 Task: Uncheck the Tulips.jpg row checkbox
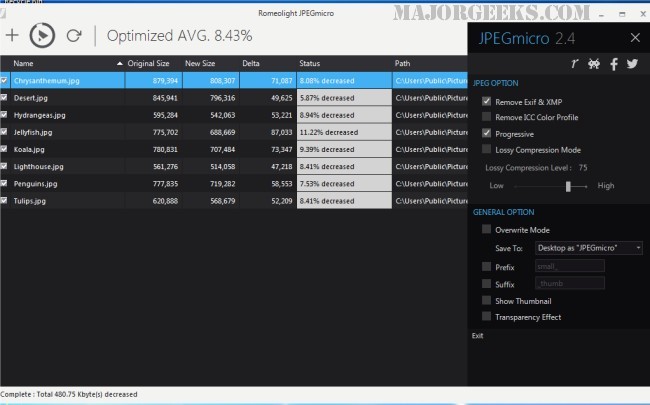4,200
